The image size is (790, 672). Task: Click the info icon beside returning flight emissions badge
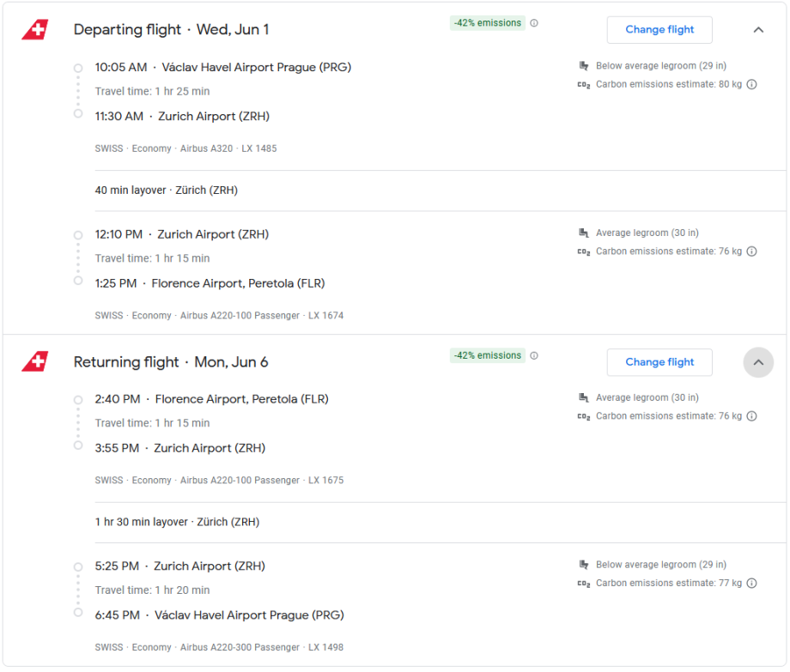tap(534, 355)
